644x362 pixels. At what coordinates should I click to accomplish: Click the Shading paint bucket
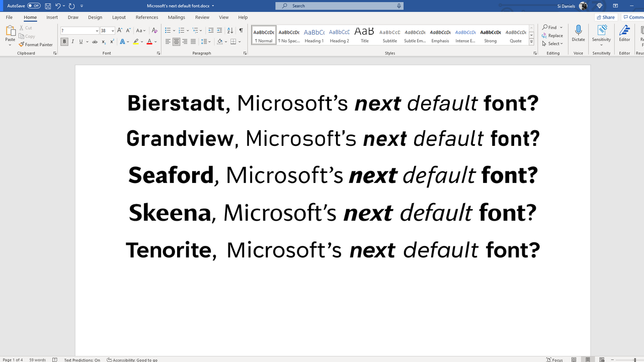(219, 42)
